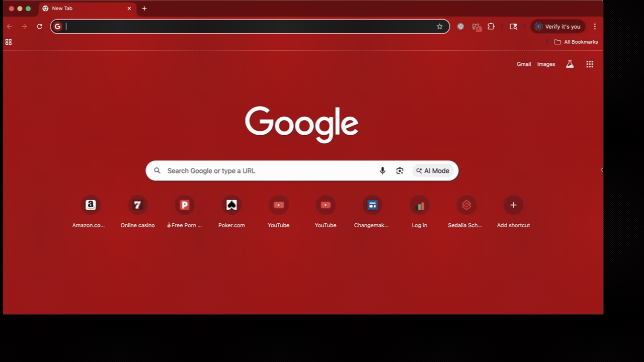The image size is (644, 362).
Task: Click the magnifier icon in search box
Action: pyautogui.click(x=157, y=171)
